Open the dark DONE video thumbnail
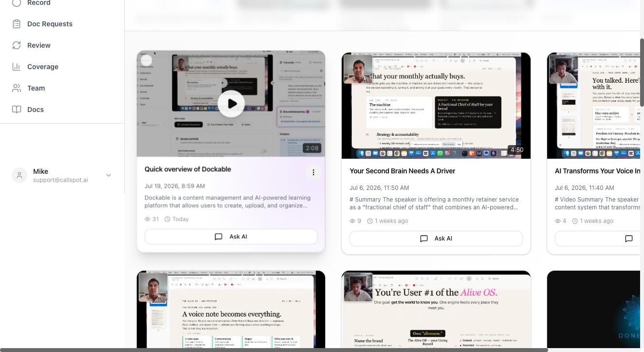Viewport: 644px width, 352px height. pyautogui.click(x=593, y=310)
